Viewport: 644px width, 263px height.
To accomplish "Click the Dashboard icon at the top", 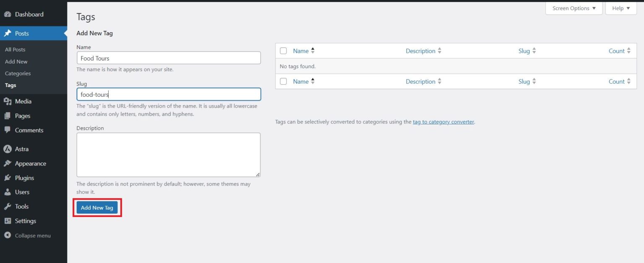I will (x=8, y=14).
